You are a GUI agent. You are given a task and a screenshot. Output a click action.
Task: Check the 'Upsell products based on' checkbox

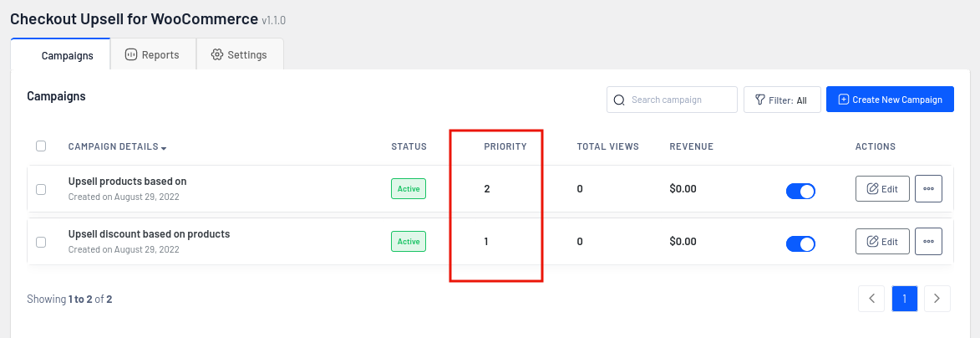(41, 189)
